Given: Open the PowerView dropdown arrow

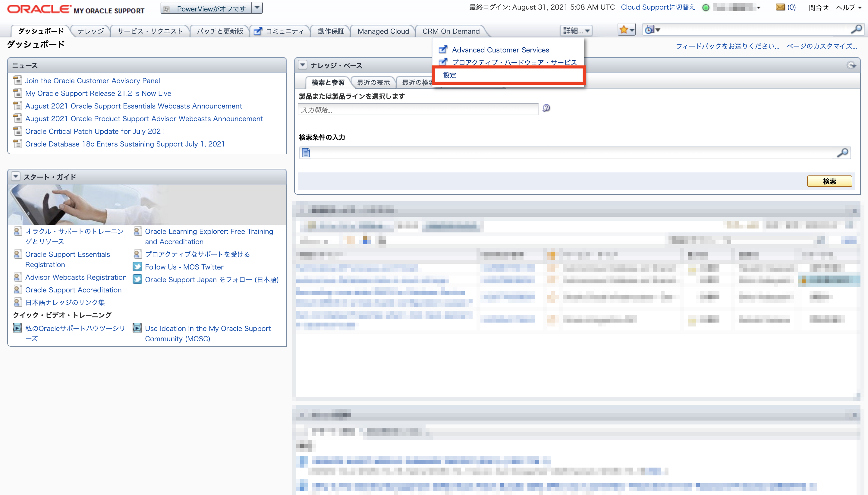Looking at the screenshot, I should (257, 8).
